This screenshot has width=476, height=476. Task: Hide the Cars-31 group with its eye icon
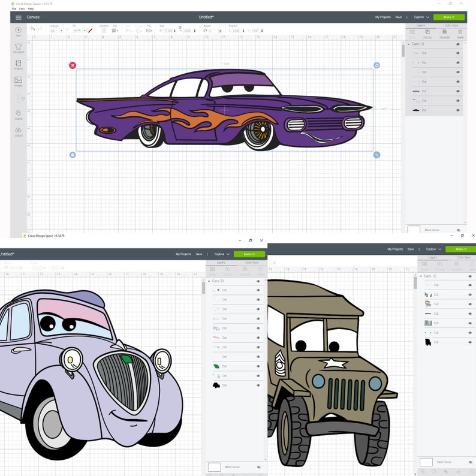coord(258,281)
